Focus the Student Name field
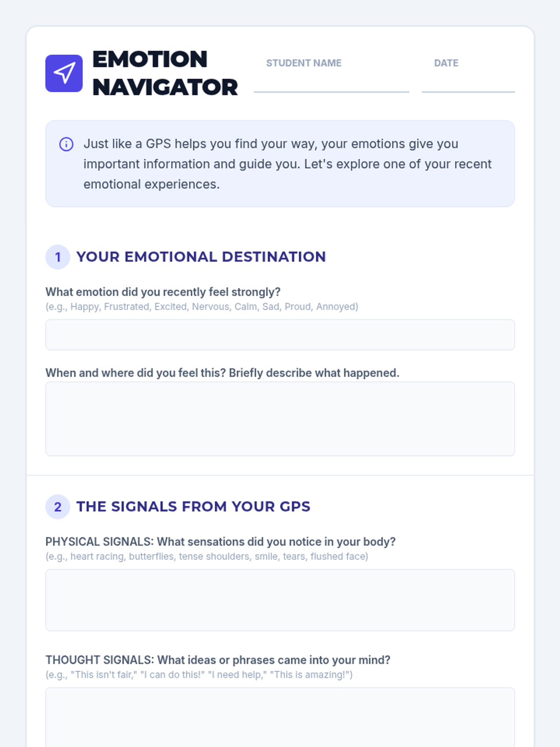The image size is (560, 747). [331, 83]
